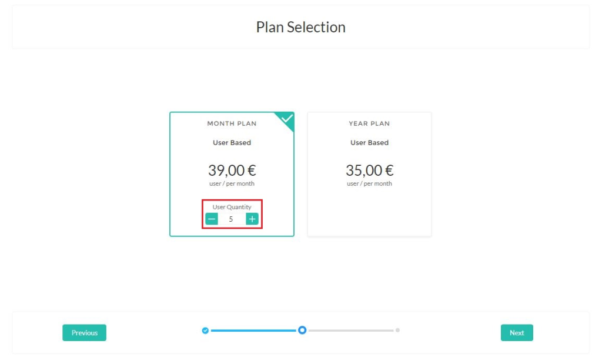Screen dimensions: 602x364
Task: Click the 35,00 € yearly price
Action: 369,171
